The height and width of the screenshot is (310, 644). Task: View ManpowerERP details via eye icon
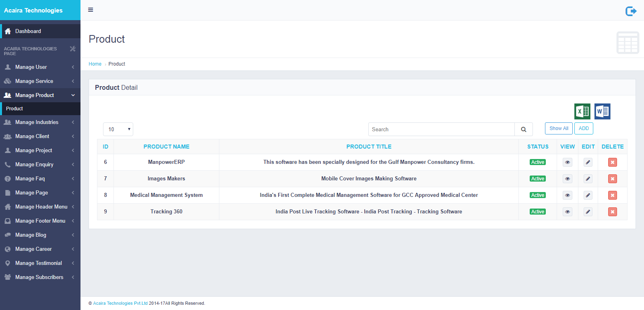tap(567, 162)
